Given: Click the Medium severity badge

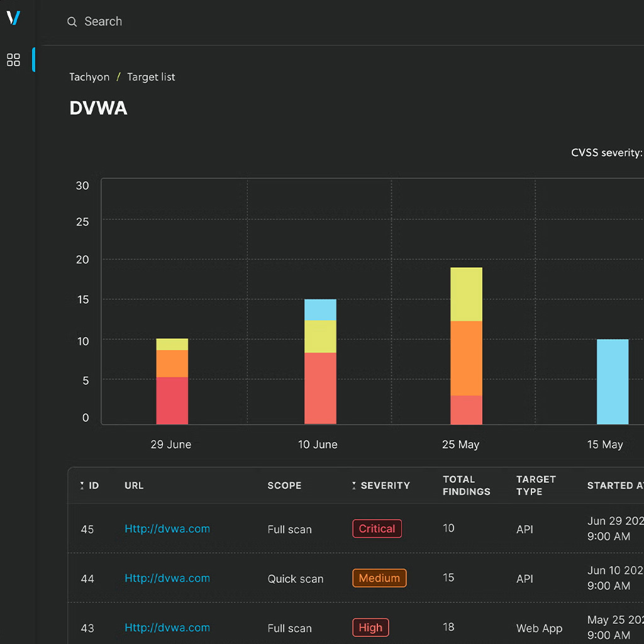Looking at the screenshot, I should pos(379,579).
